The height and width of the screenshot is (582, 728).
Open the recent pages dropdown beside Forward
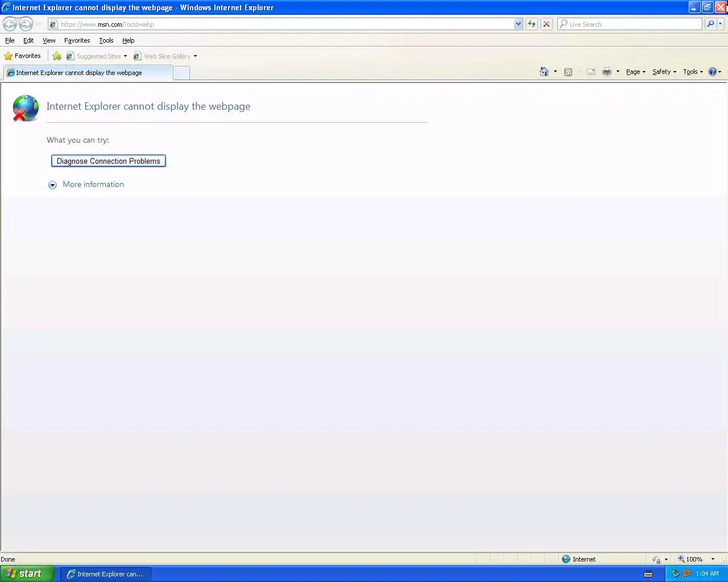point(38,24)
